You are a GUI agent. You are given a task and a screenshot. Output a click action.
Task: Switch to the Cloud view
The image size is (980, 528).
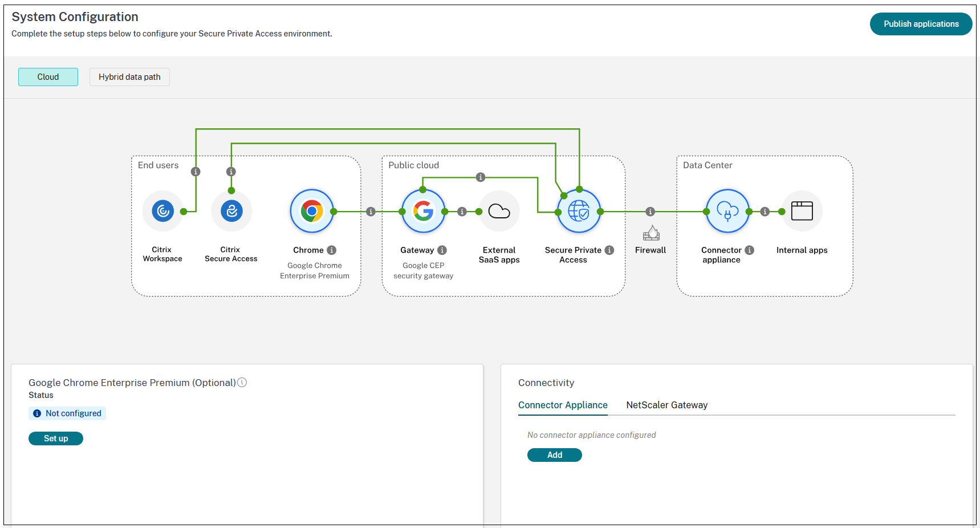tap(48, 77)
